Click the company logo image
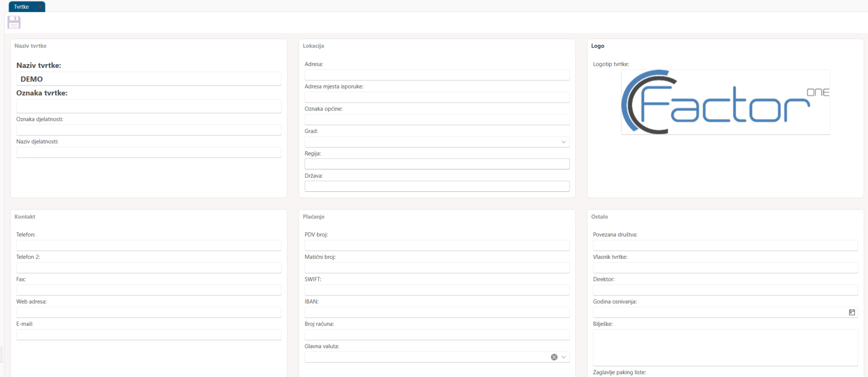Screen dimensions: 868x377 (725, 102)
